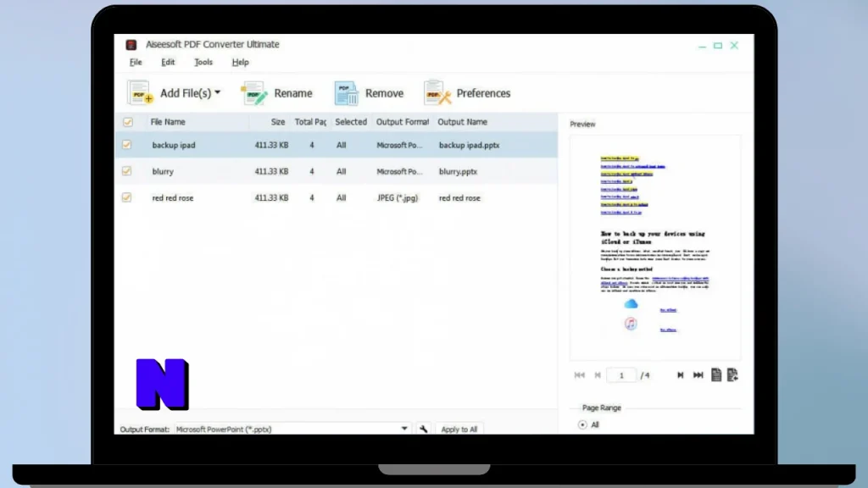Image resolution: width=868 pixels, height=488 pixels.
Task: Uncheck the backup ipad file checkbox
Action: (127, 145)
